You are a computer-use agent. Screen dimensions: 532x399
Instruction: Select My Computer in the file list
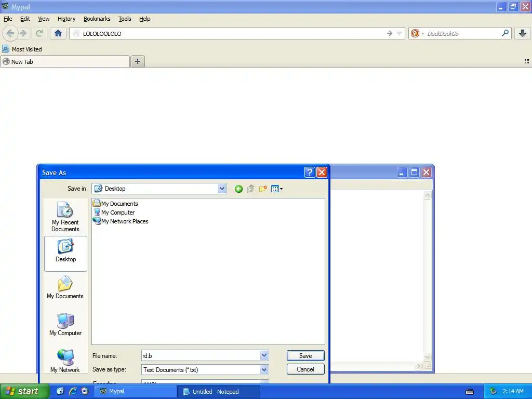(x=114, y=212)
